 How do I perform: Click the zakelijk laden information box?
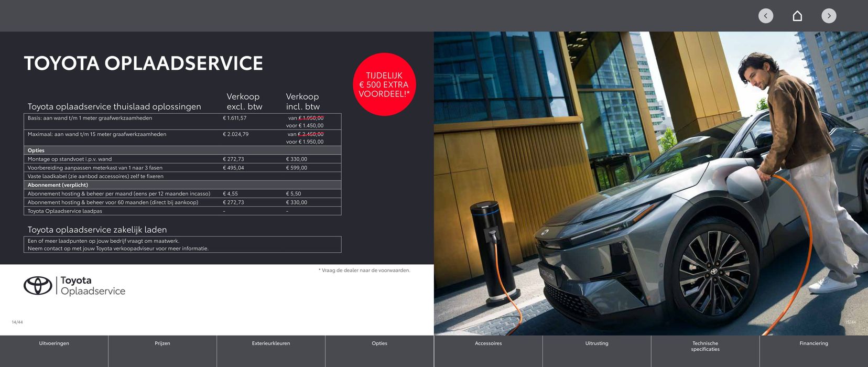pyautogui.click(x=182, y=245)
